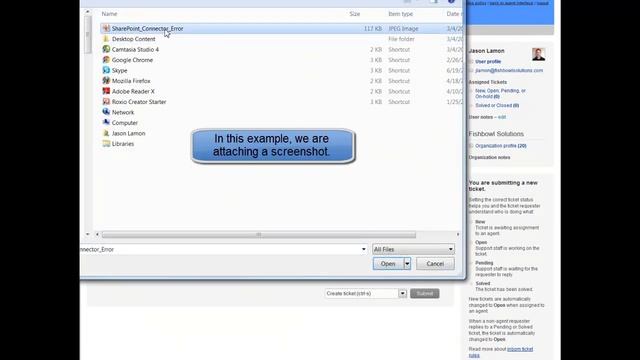Edit the user notes
The width and height of the screenshot is (640, 360).
click(x=502, y=117)
